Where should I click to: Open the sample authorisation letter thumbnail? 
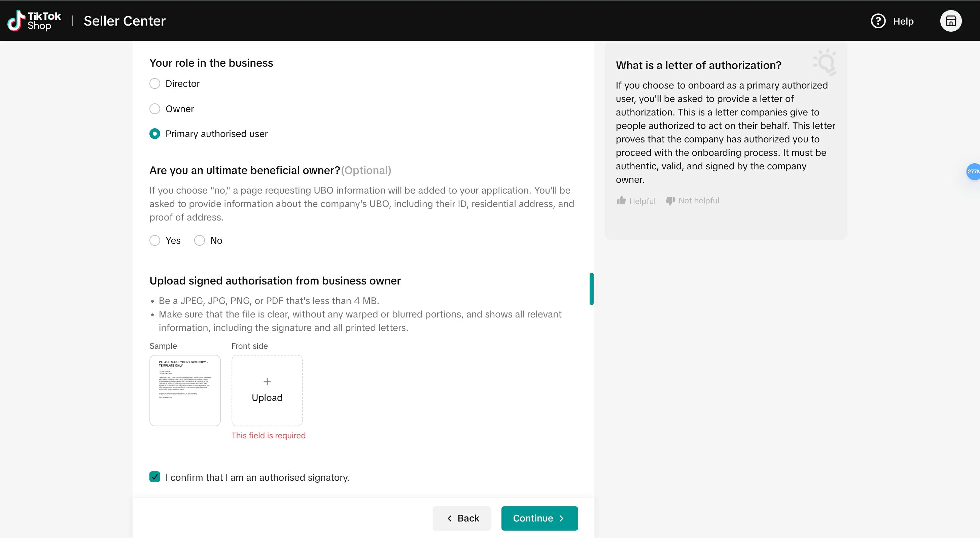185,391
